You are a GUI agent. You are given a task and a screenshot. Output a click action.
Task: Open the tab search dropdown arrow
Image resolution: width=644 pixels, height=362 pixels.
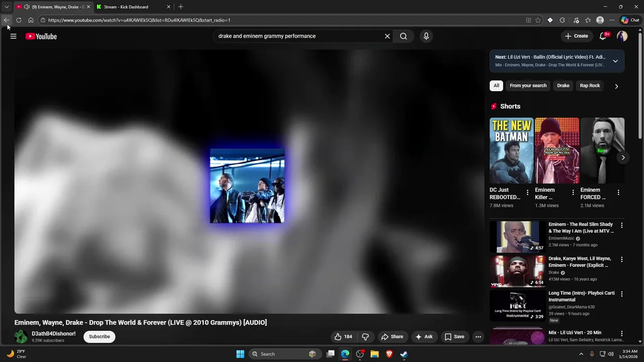coord(7,7)
